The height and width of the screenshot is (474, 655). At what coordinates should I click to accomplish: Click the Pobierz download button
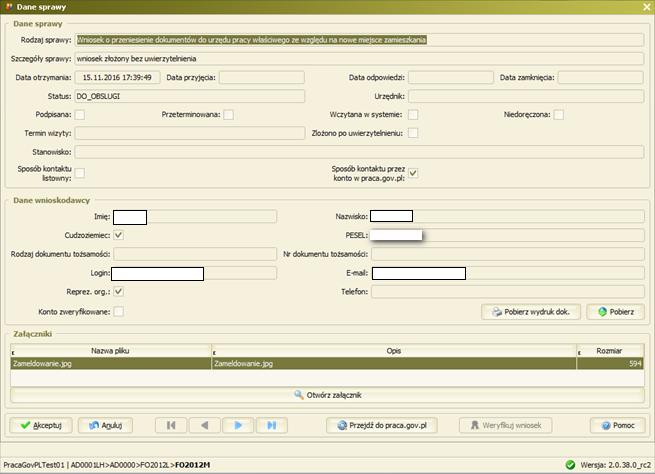pos(616,312)
